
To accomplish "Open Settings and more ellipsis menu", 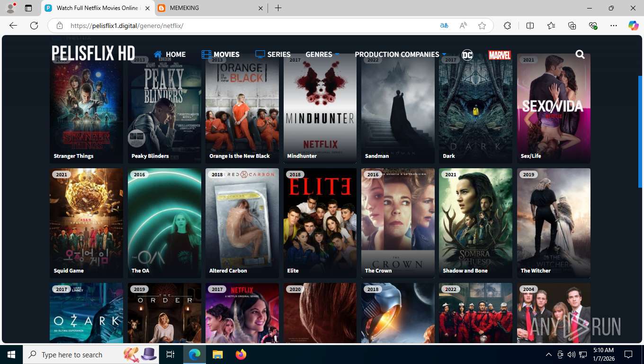I will click(614, 26).
